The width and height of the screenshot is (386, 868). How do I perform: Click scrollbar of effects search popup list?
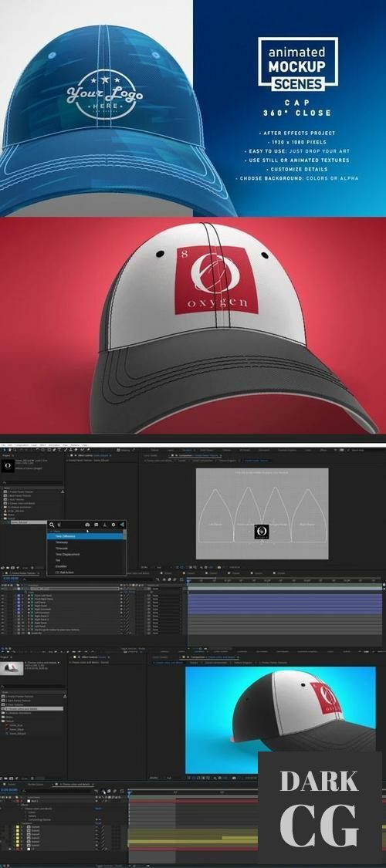tap(124, 535)
